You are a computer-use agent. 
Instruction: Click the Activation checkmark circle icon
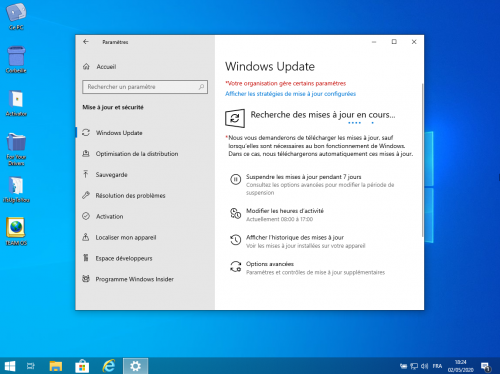(86, 216)
